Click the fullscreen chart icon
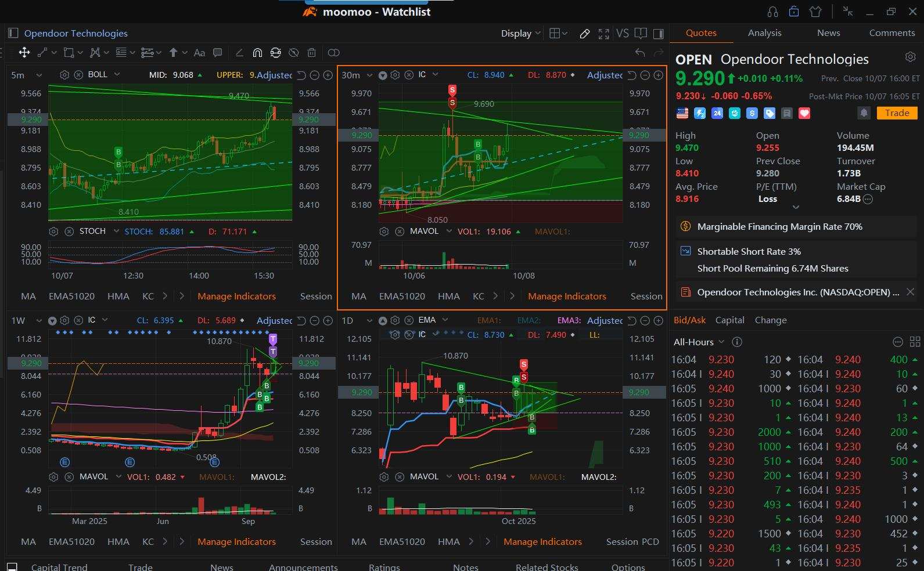 click(603, 34)
